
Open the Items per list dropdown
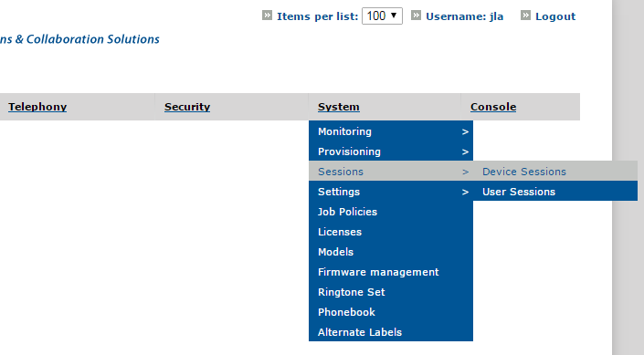coord(382,16)
